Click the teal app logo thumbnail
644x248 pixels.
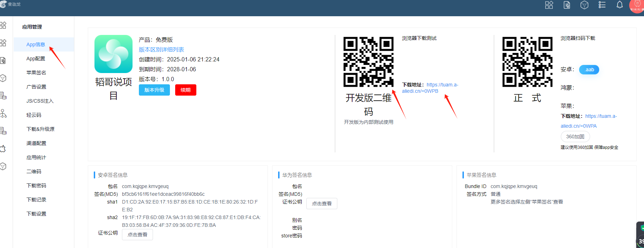(113, 54)
